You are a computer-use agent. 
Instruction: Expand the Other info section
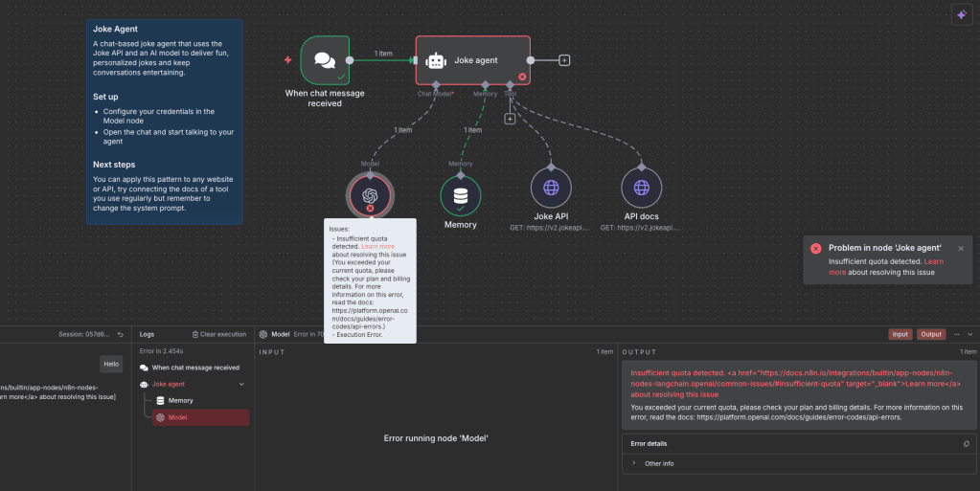(x=634, y=463)
